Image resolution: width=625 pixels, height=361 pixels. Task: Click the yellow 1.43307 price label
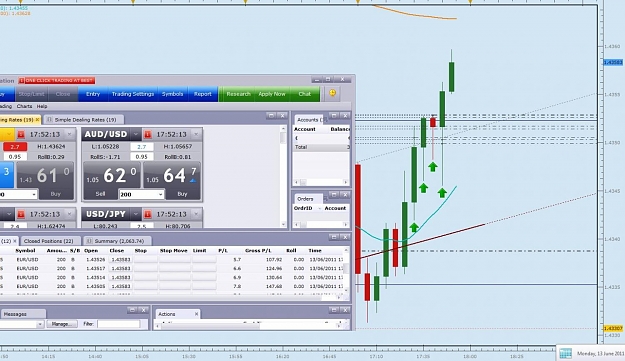pyautogui.click(x=613, y=328)
